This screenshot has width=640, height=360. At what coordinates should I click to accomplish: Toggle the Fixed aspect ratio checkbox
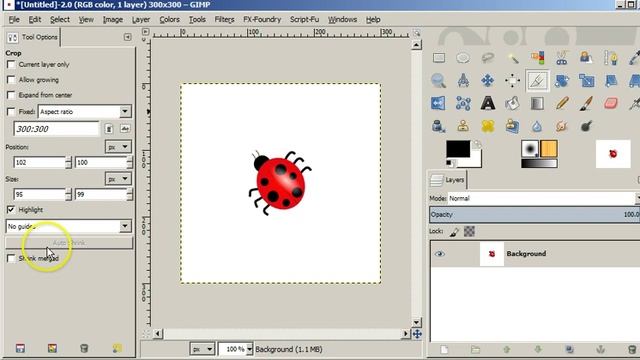pos(11,111)
